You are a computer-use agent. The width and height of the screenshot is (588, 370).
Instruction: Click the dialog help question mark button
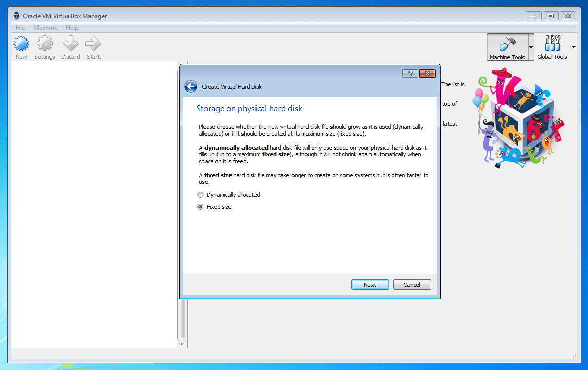[410, 73]
